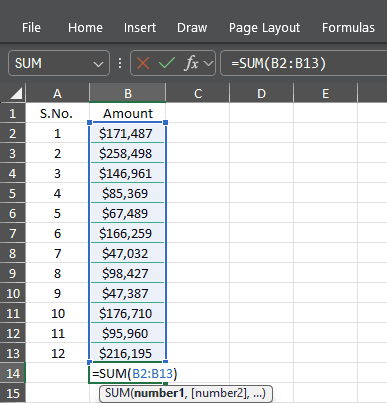Select column B header

(128, 93)
